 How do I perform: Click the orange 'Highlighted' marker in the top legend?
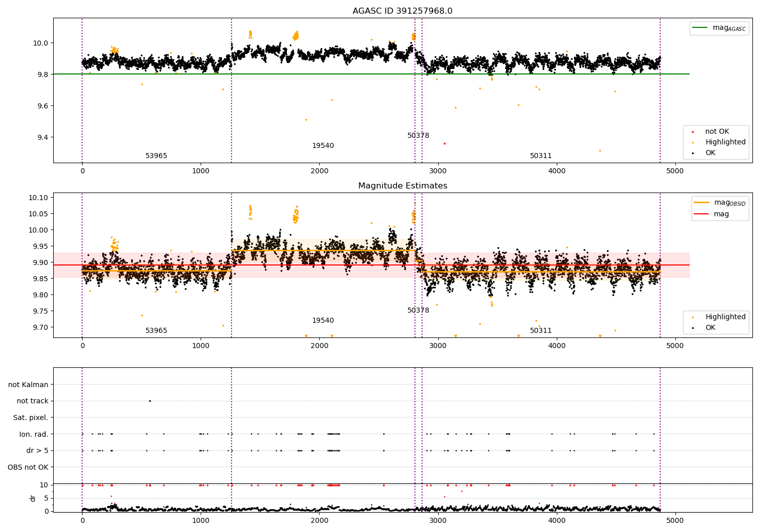coord(693,142)
